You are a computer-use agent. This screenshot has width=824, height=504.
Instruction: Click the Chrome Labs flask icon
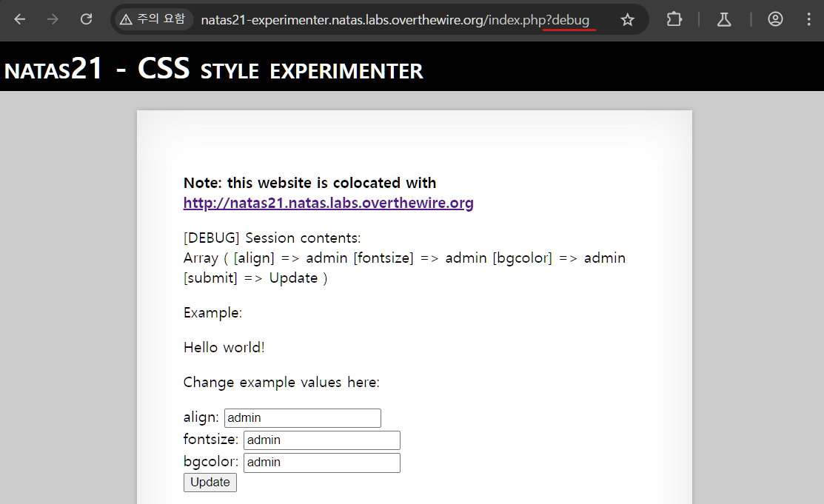click(724, 19)
